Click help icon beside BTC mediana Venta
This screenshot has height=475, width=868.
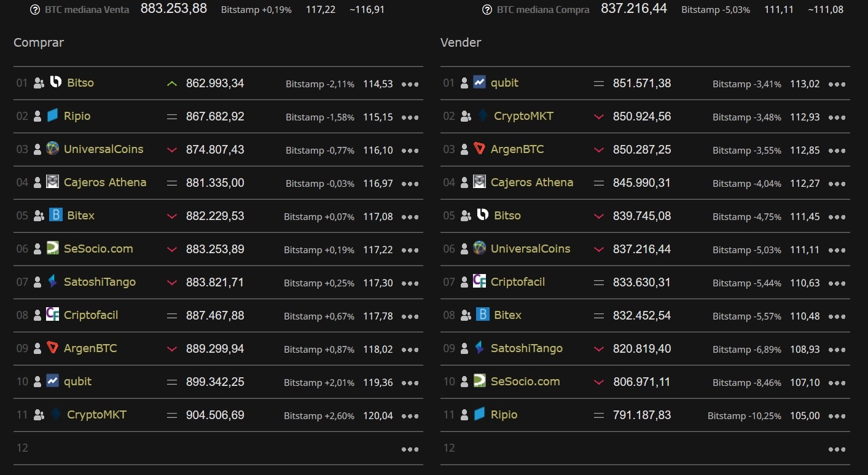pyautogui.click(x=35, y=10)
